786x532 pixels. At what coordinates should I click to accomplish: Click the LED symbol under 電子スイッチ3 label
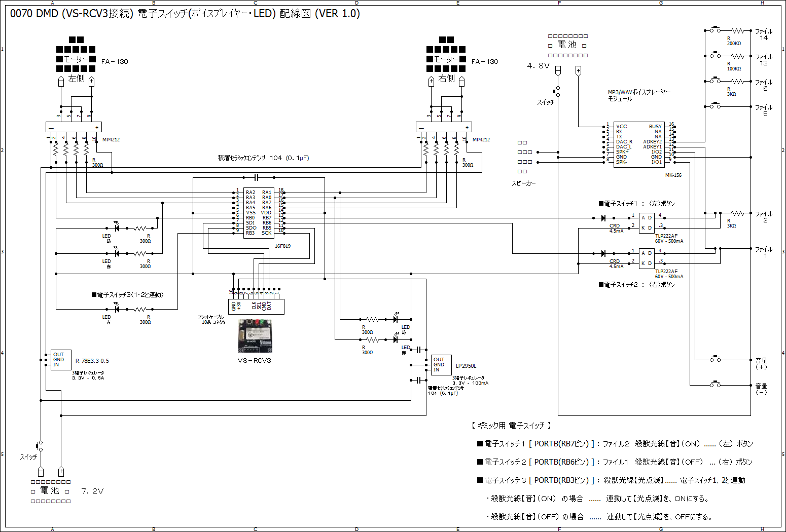point(117,309)
